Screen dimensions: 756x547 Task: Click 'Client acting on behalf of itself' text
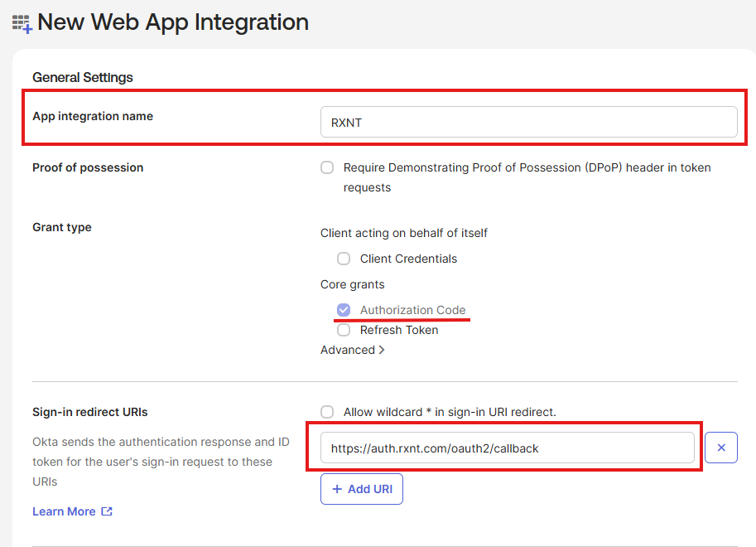(x=404, y=233)
